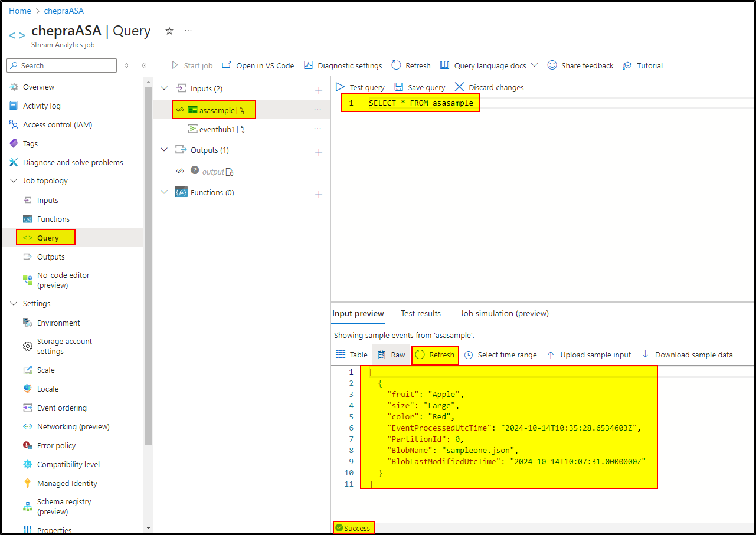Navigate back via the Home breadcrumb
Viewport: 756px width, 535px height.
tap(19, 10)
